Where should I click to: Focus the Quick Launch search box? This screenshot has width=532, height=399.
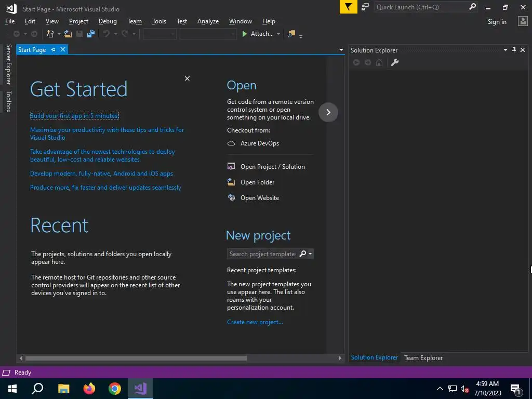tap(421, 7)
